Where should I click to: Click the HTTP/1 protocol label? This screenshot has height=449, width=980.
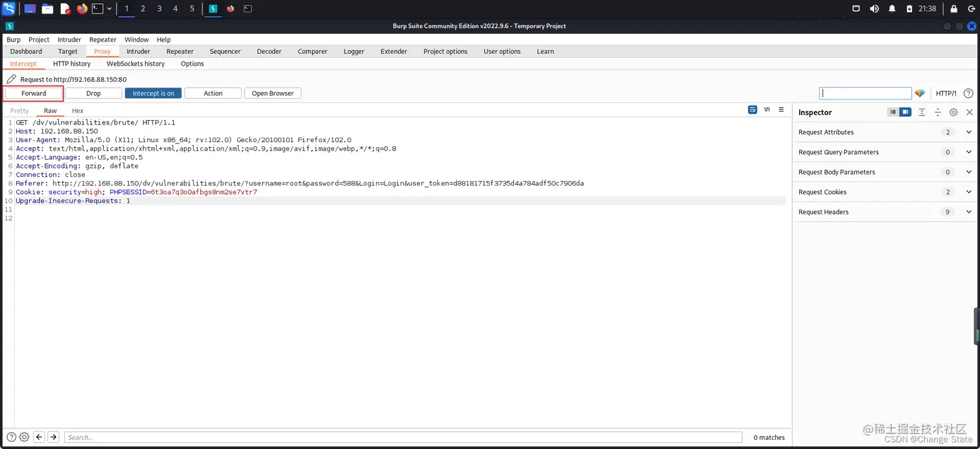[946, 93]
